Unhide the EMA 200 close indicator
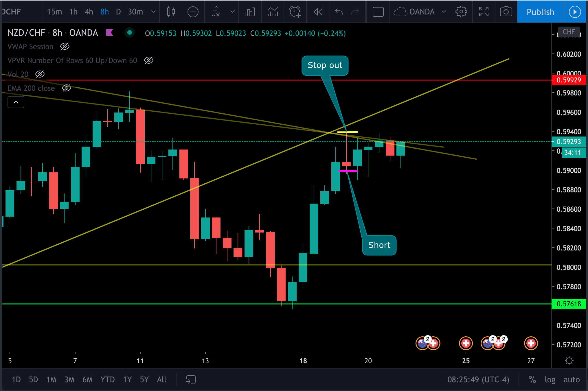588x391 pixels. click(67, 88)
